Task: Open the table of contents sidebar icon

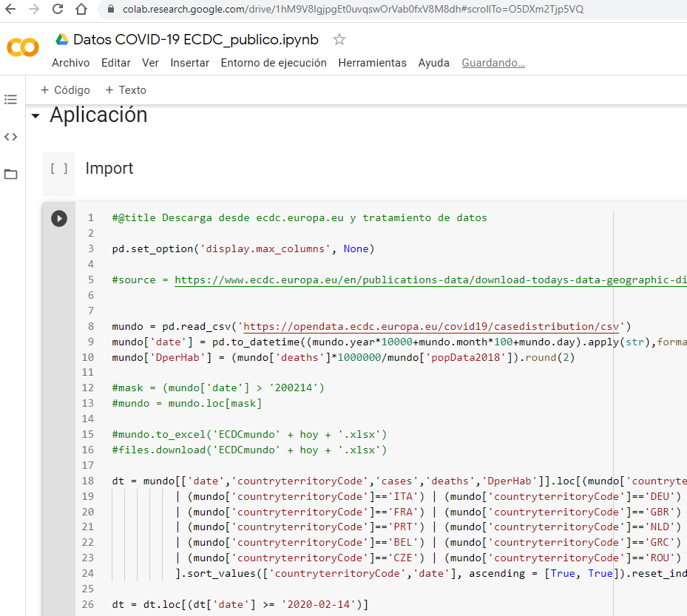Action: point(10,99)
